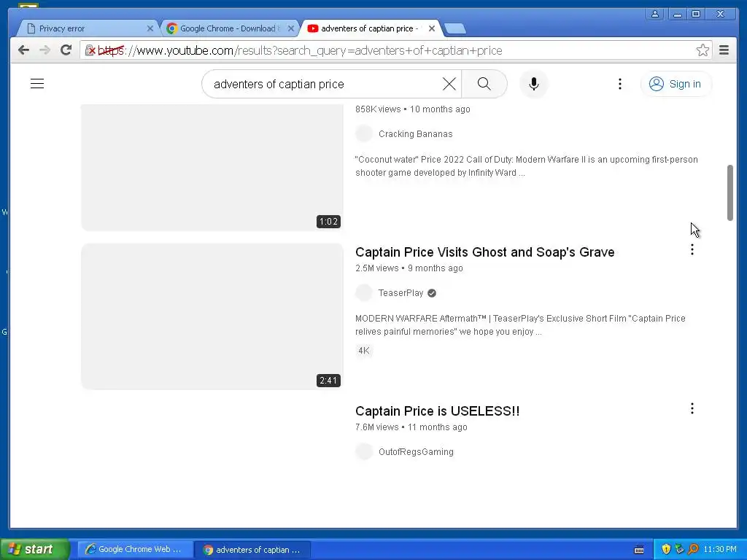The width and height of the screenshot is (747, 560).
Task: Close the Privacy error tab
Action: point(150,28)
